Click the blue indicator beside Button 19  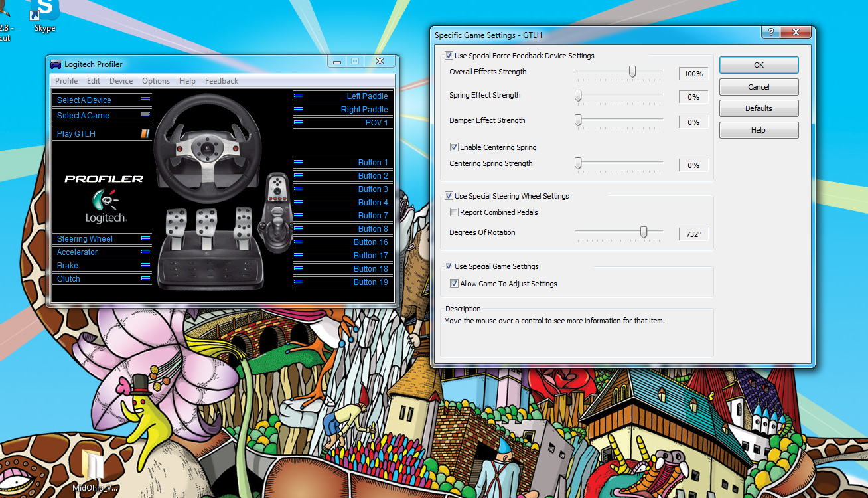298,282
